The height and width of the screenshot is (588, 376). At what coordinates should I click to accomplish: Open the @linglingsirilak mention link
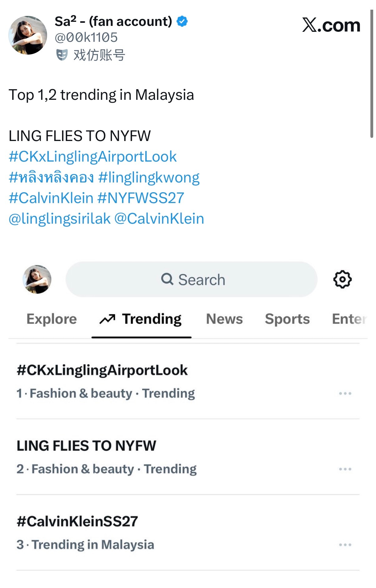tap(60, 219)
